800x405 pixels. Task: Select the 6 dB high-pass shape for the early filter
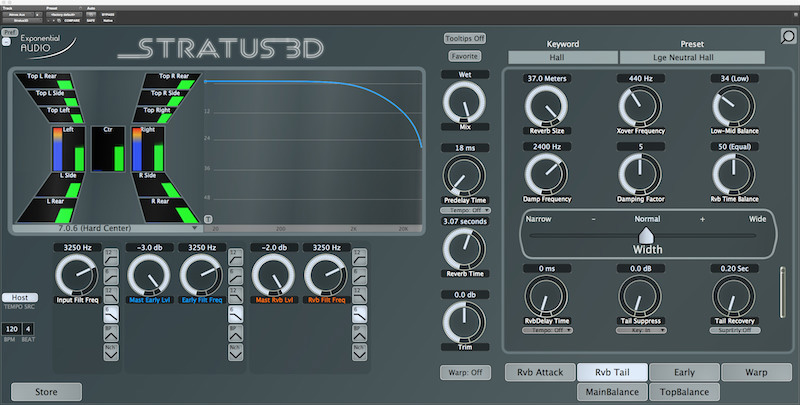click(235, 275)
